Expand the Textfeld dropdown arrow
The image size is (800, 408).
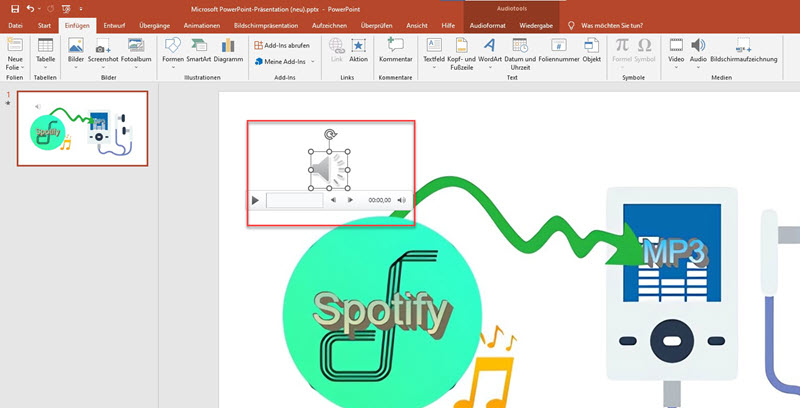(434, 67)
